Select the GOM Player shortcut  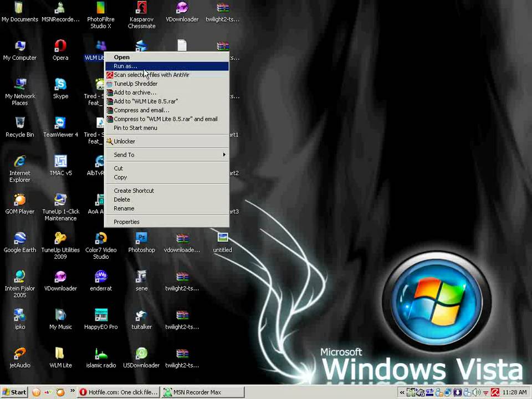click(x=20, y=204)
